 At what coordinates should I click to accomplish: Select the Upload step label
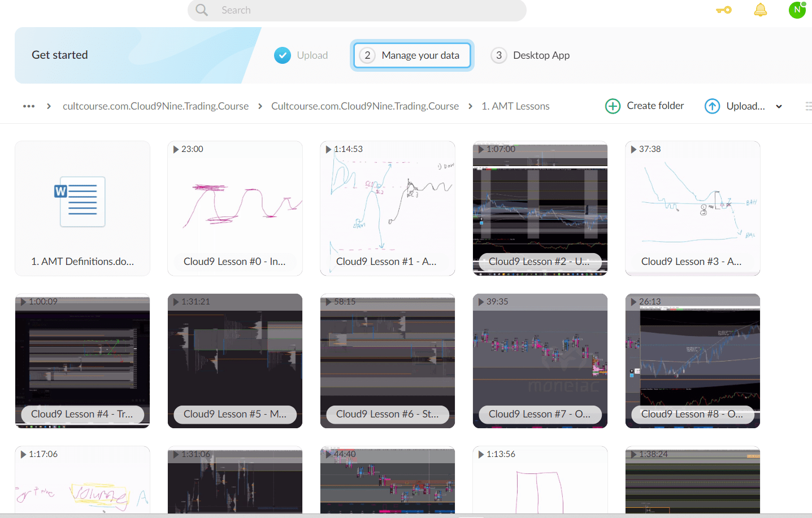pyautogui.click(x=312, y=55)
